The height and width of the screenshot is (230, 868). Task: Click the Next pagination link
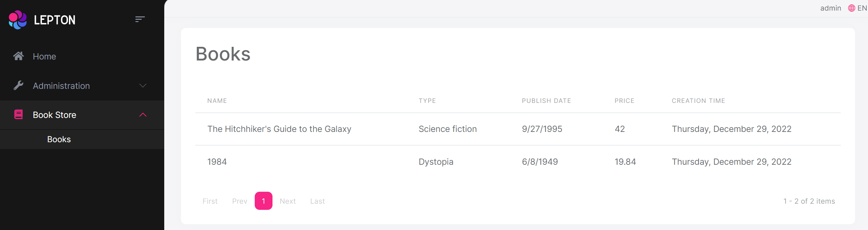288,201
